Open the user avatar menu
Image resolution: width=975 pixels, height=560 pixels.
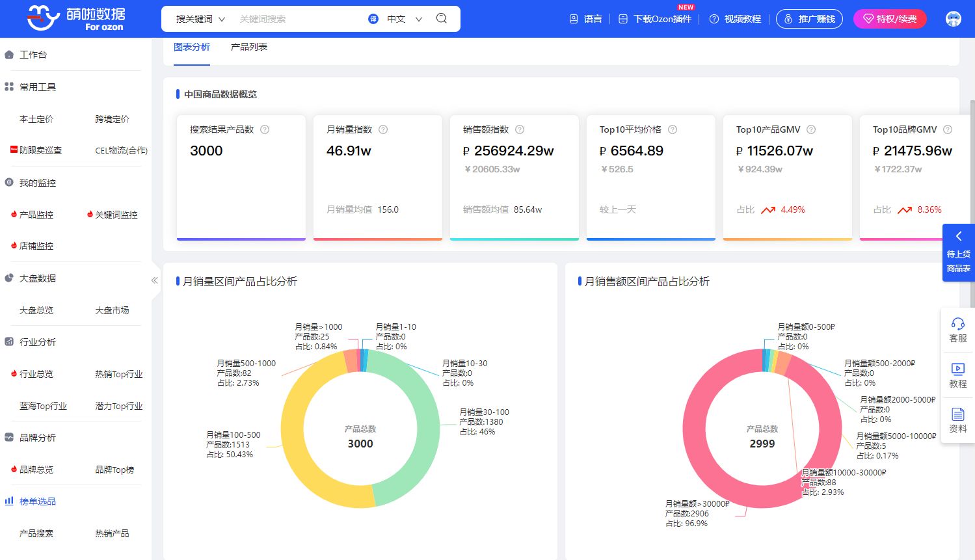953,19
